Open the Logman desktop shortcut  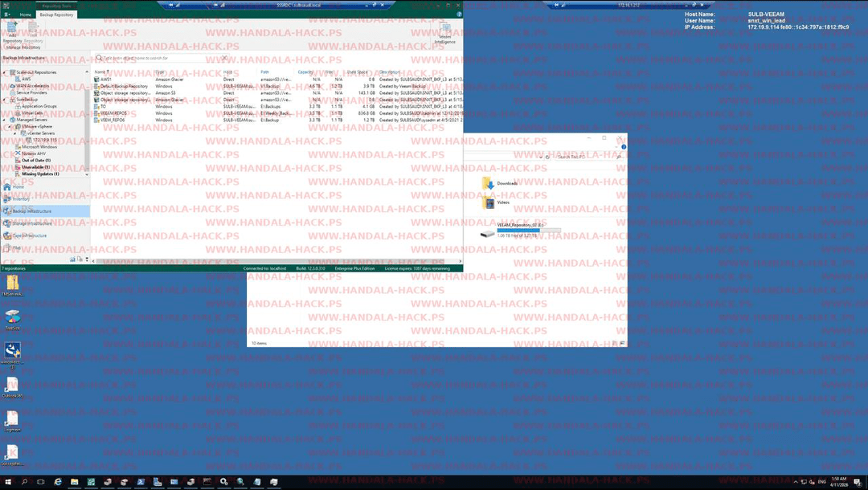pyautogui.click(x=12, y=421)
